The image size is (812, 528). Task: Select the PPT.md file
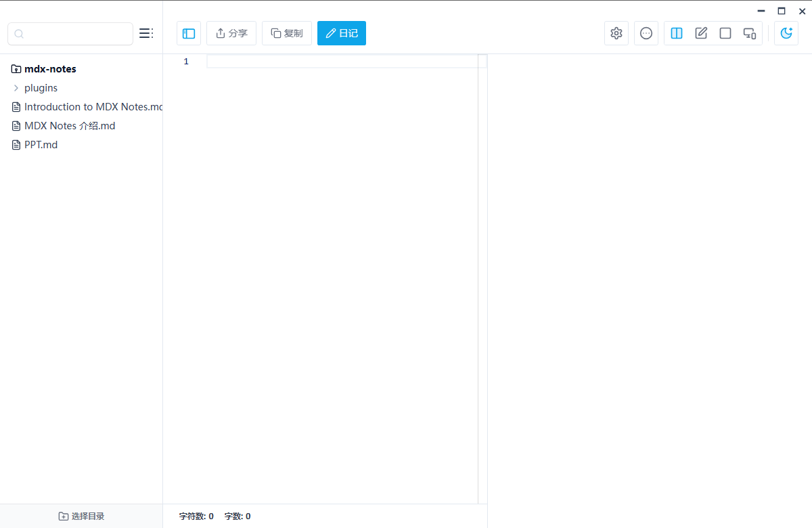click(x=41, y=144)
